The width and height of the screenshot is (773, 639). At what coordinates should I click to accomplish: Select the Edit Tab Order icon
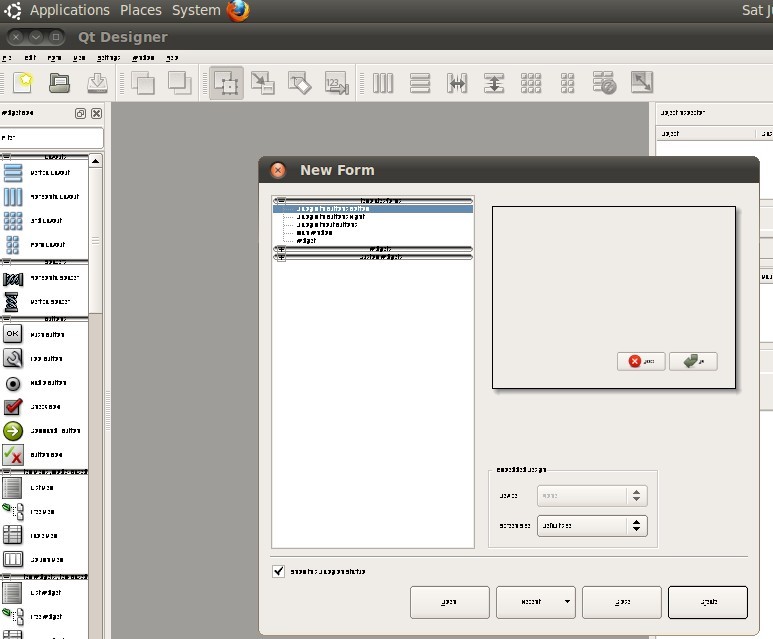pyautogui.click(x=337, y=83)
